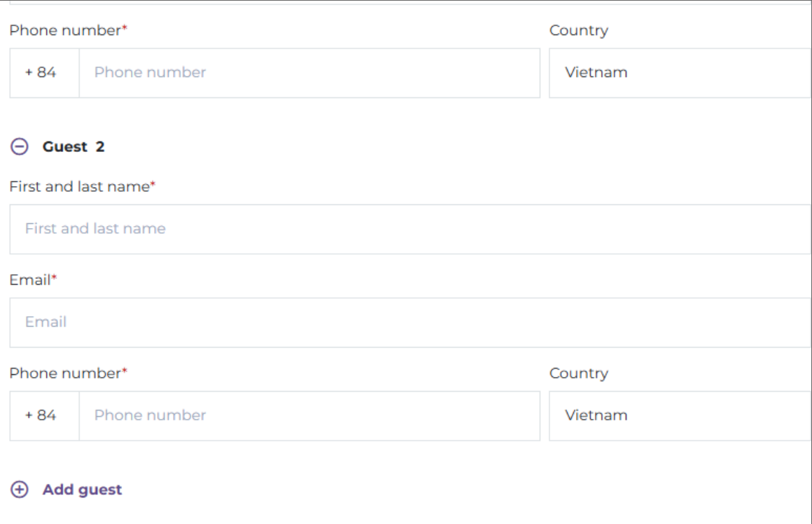
Task: Click the "Country" label above Guest 2 heading
Action: pyautogui.click(x=578, y=31)
